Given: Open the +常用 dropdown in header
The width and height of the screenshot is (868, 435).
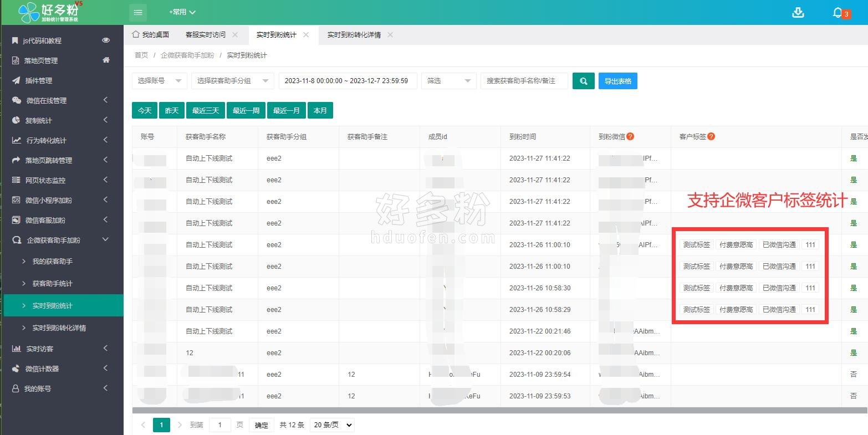Looking at the screenshot, I should pos(182,12).
